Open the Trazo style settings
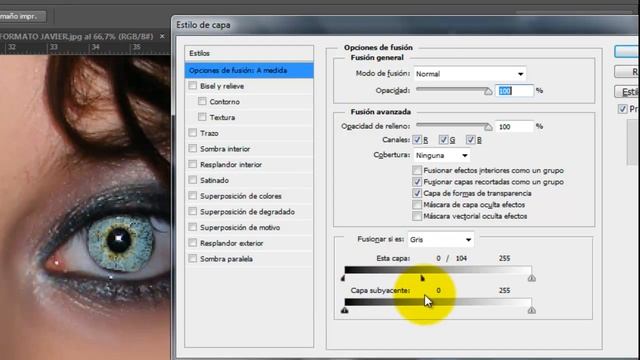This screenshot has height=360, width=640. pyautogui.click(x=209, y=133)
